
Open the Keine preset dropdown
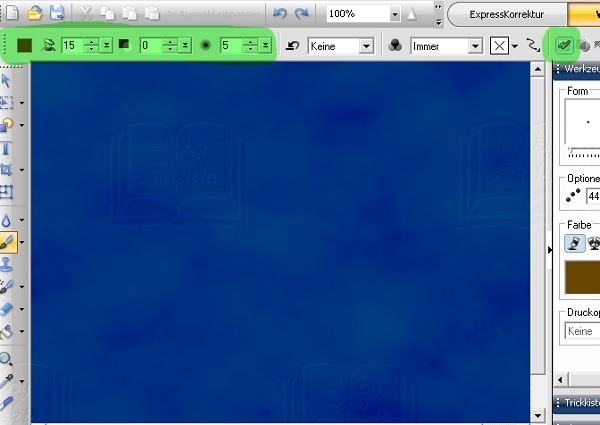[366, 46]
